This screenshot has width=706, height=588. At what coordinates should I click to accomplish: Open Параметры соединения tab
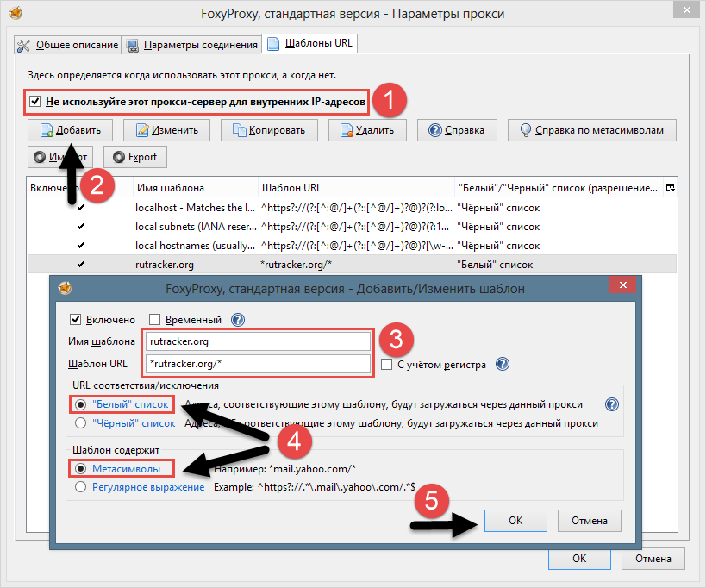(x=191, y=44)
